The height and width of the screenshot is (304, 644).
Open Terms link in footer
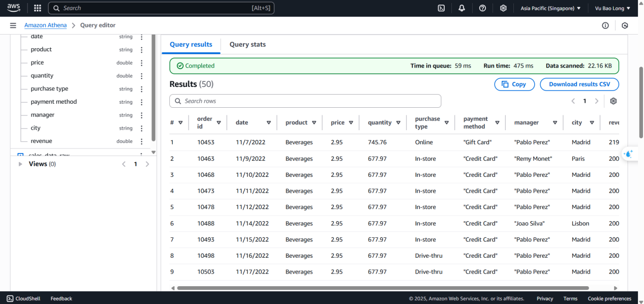point(570,298)
